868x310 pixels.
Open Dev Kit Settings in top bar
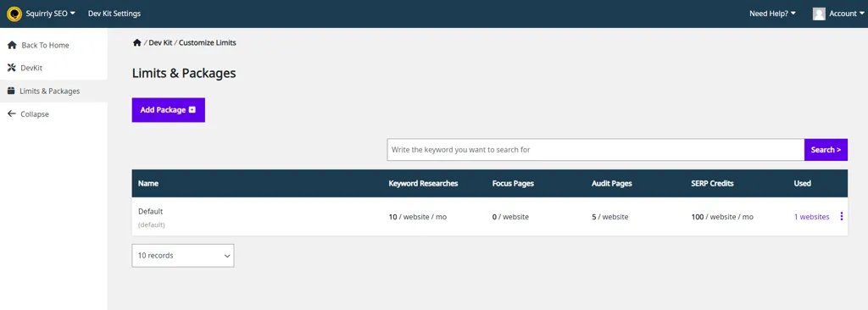pos(114,14)
